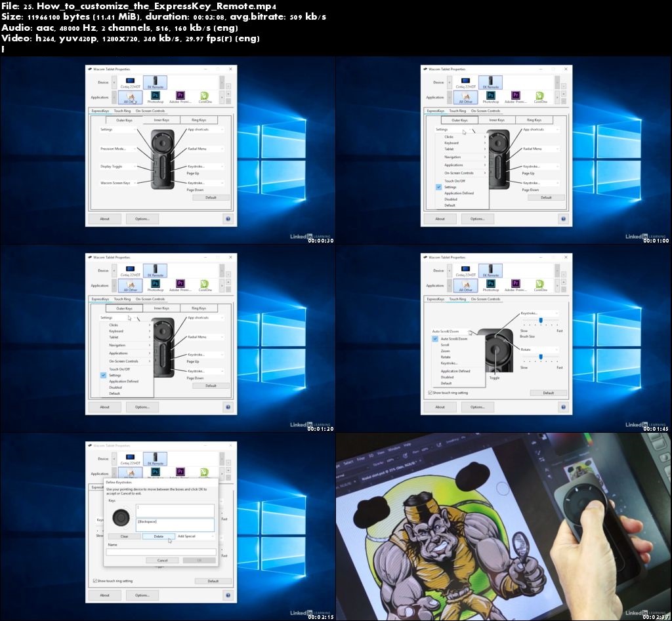The width and height of the screenshot is (672, 621).
Task: Switch to On-Screen Controls tab in 00:00:30 frame
Action: click(150, 111)
